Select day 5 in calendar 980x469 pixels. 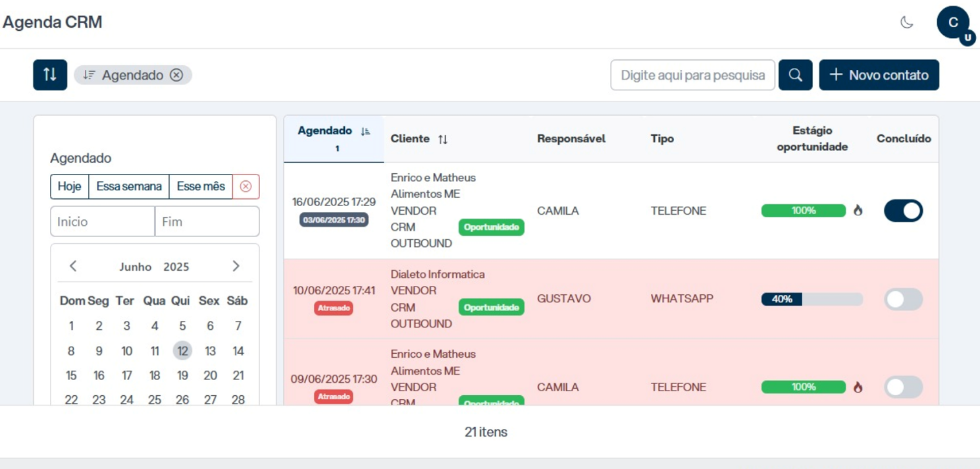182,325
